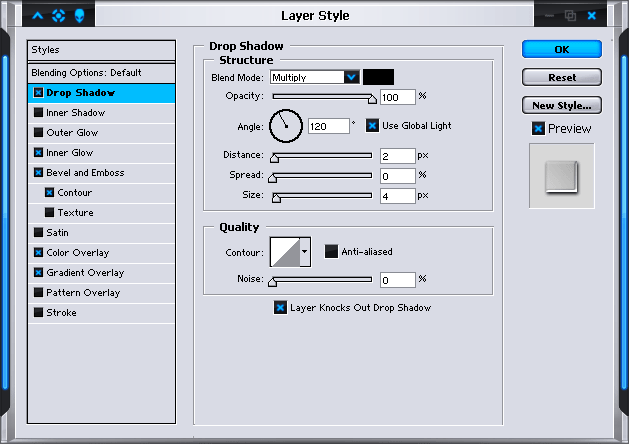This screenshot has height=444, width=629.
Task: Enable the Anti-aliased checkbox
Action: coord(331,251)
